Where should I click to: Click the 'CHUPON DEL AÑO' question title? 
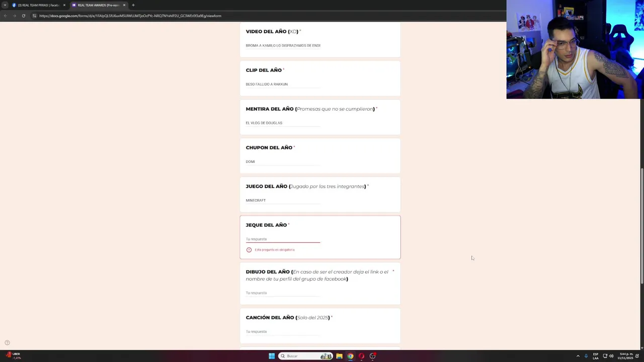269,147
